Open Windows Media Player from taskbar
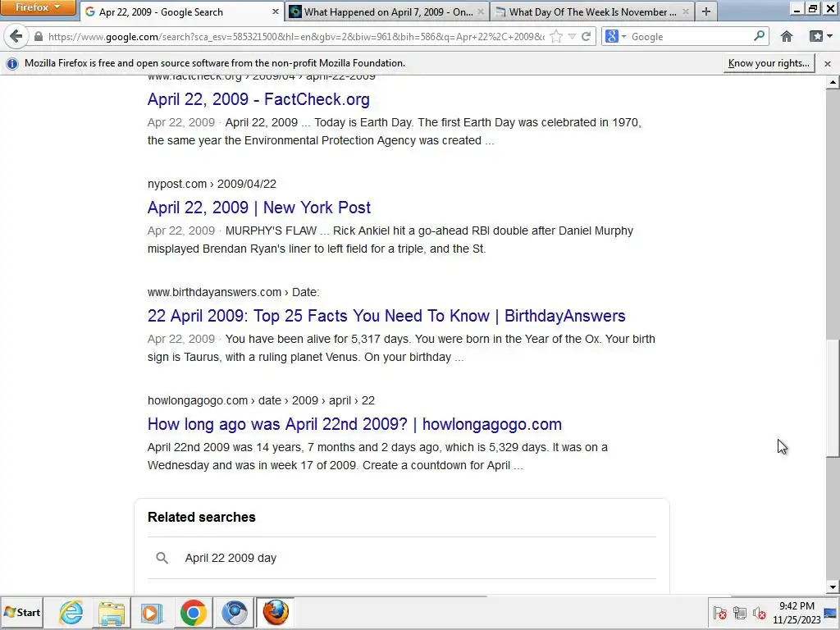840x630 pixels. coord(152,612)
